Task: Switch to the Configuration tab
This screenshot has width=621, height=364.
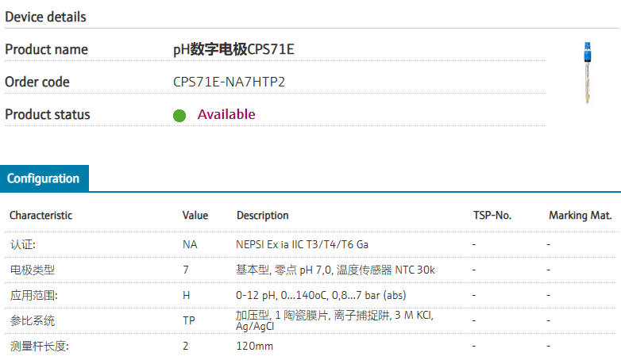Action: tap(44, 178)
